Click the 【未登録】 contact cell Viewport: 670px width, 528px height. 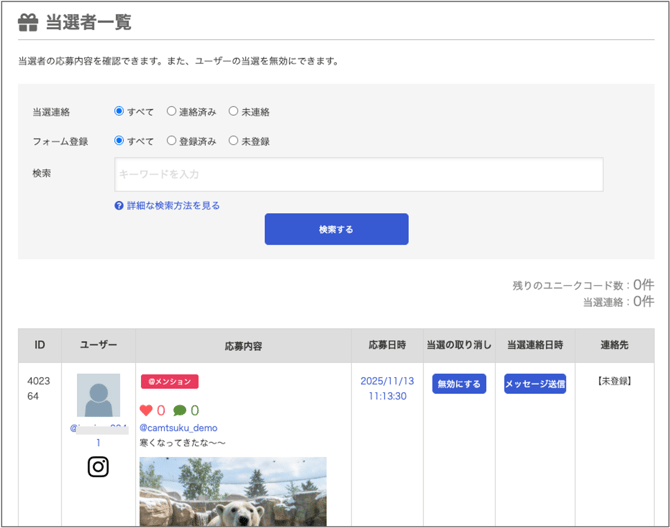pos(615,381)
